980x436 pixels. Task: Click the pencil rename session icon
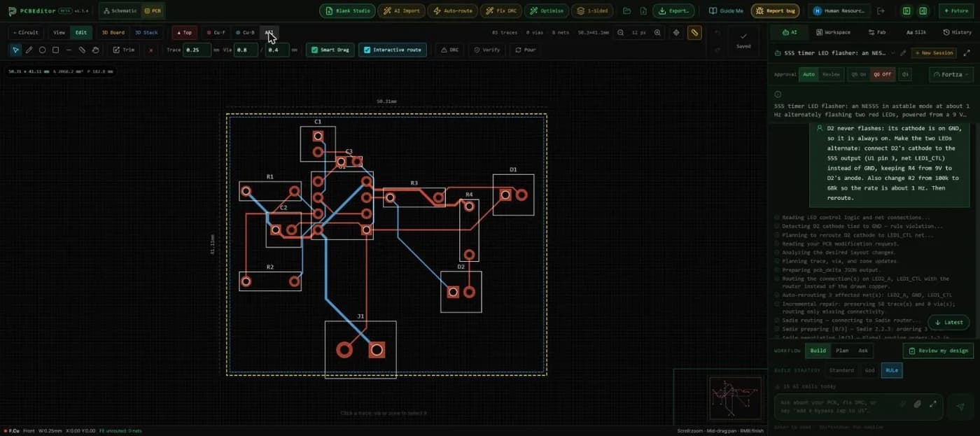pyautogui.click(x=902, y=52)
